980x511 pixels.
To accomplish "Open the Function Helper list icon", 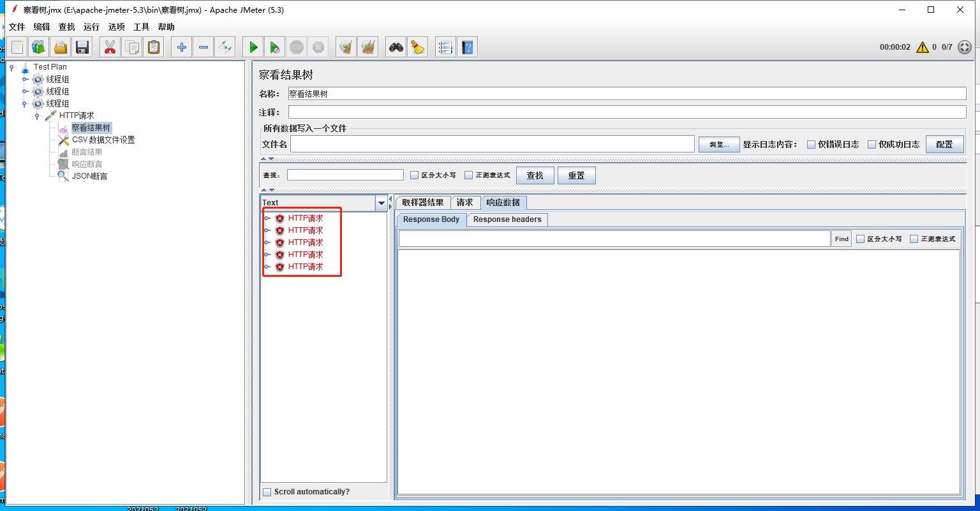I will 446,47.
